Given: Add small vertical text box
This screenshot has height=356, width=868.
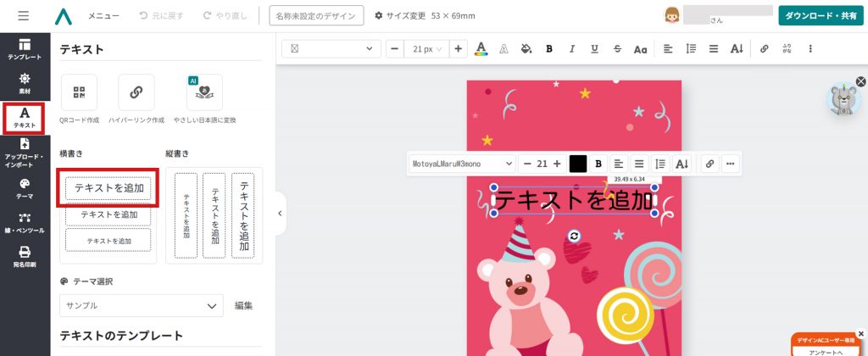Looking at the screenshot, I should (186, 215).
